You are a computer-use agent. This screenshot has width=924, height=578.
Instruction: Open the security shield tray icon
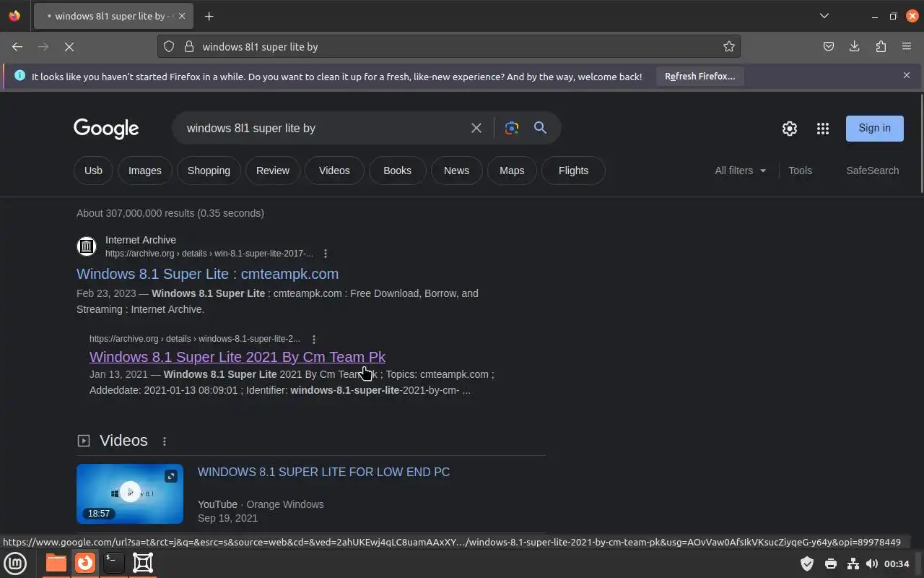coord(807,564)
